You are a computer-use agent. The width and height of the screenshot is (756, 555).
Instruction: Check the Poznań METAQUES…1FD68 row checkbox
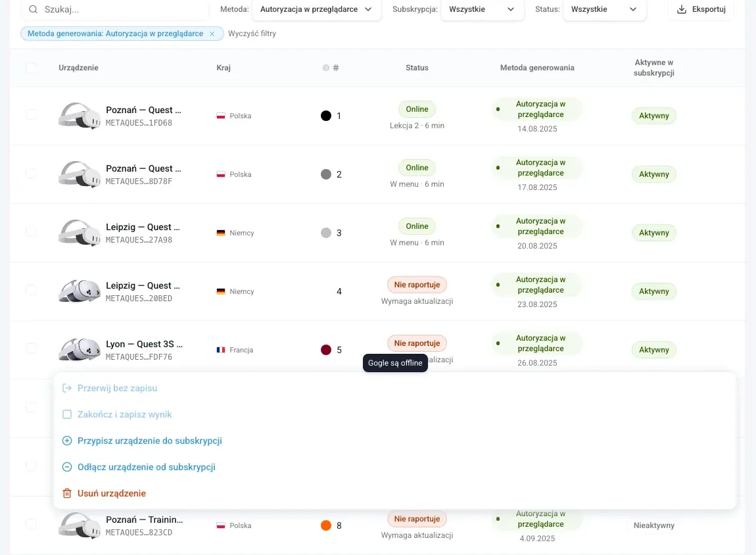click(x=31, y=115)
